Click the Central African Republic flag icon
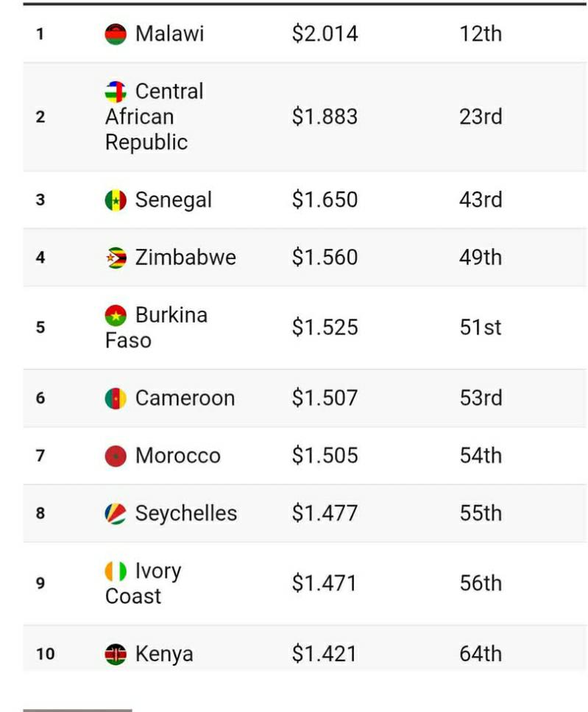The height and width of the screenshot is (712, 588). 116,92
